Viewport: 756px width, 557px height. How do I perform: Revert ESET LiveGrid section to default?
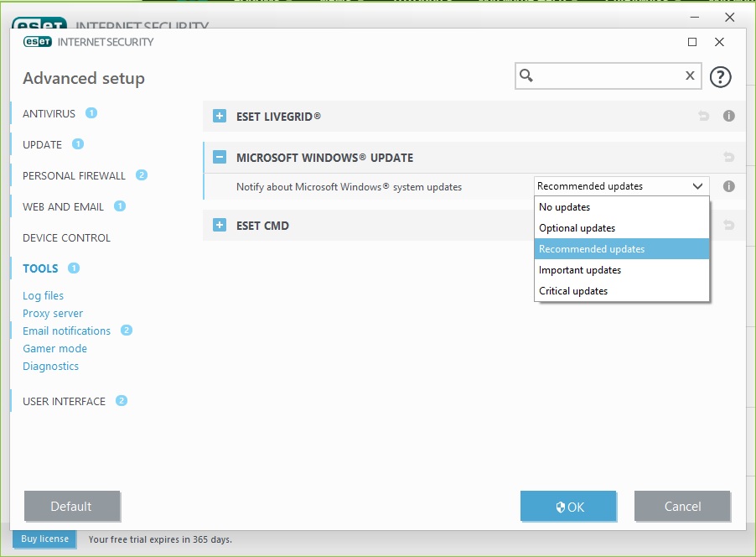click(x=704, y=116)
